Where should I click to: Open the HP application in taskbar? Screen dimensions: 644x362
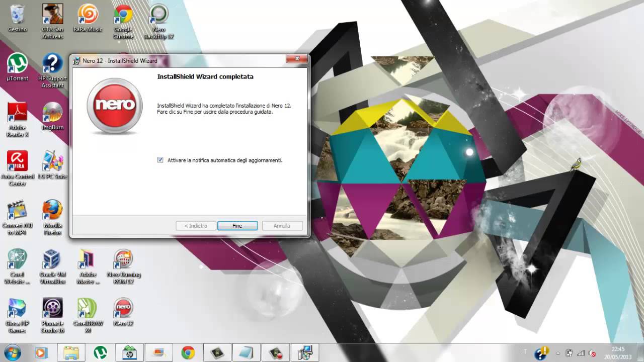[x=129, y=353]
